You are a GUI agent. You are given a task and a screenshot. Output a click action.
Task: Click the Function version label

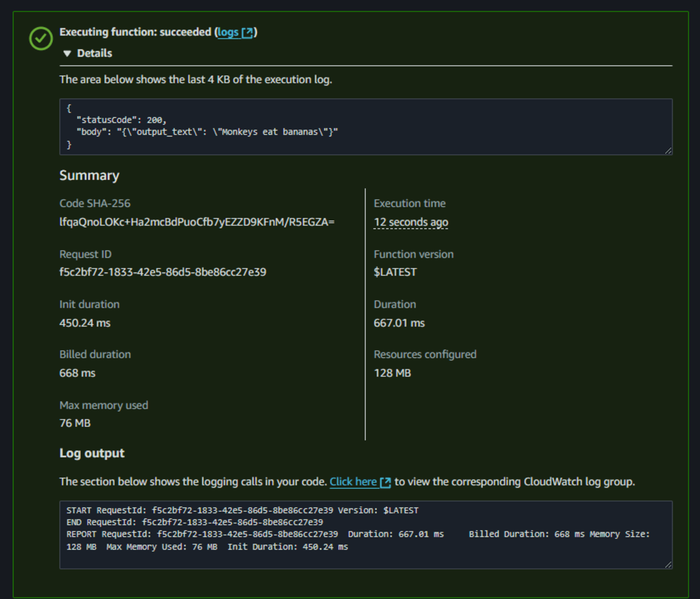click(x=413, y=254)
